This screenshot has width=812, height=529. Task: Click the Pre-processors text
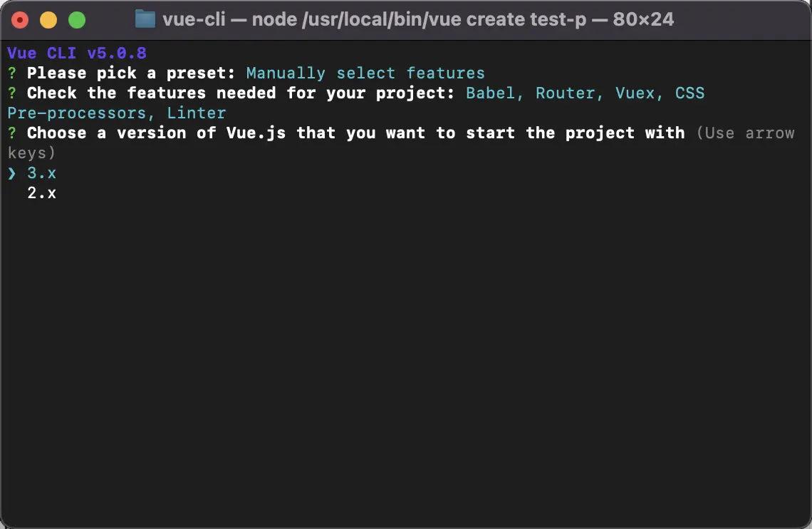tap(81, 113)
